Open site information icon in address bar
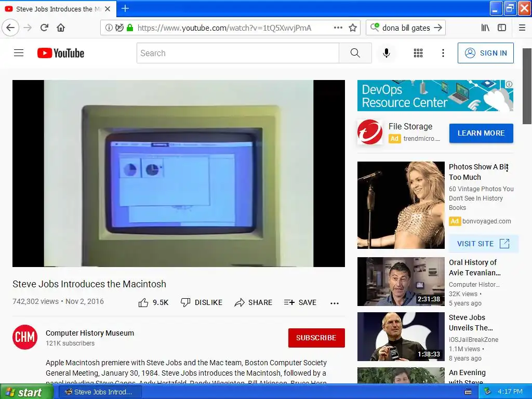The height and width of the screenshot is (399, 532). pyautogui.click(x=109, y=28)
